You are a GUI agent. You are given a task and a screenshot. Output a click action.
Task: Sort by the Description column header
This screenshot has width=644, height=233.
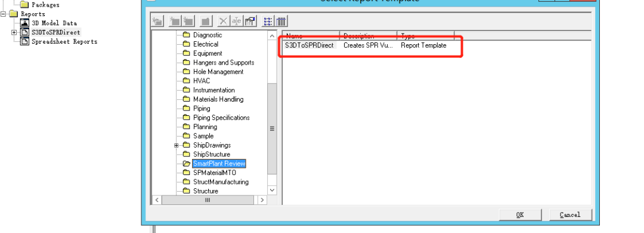click(368, 36)
